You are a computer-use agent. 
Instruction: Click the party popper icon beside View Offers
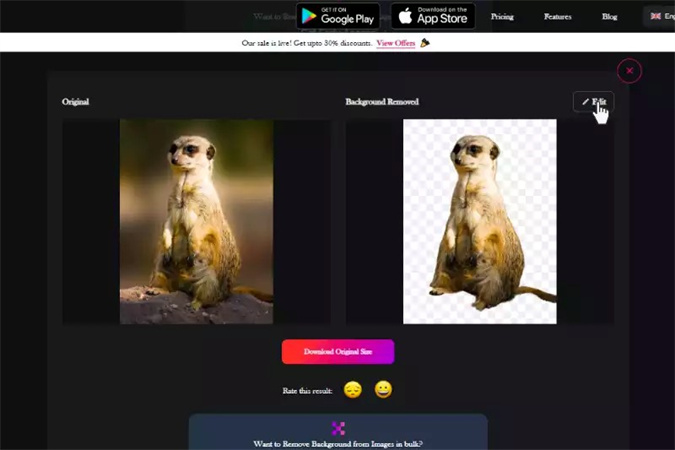pos(425,43)
